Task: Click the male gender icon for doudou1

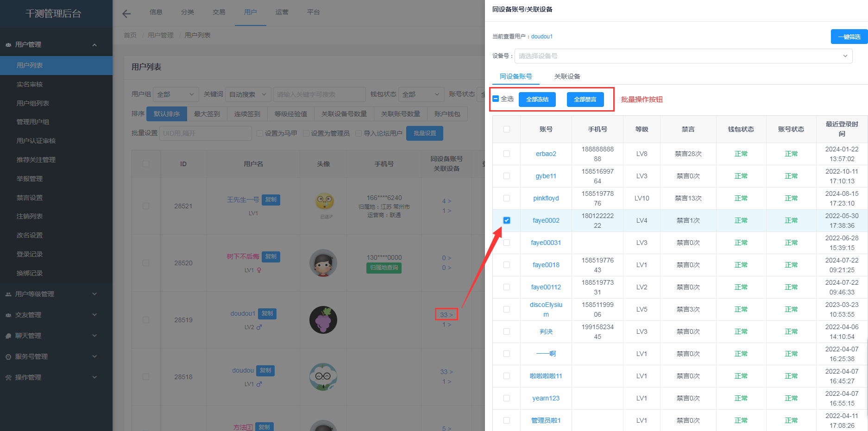Action: [259, 327]
